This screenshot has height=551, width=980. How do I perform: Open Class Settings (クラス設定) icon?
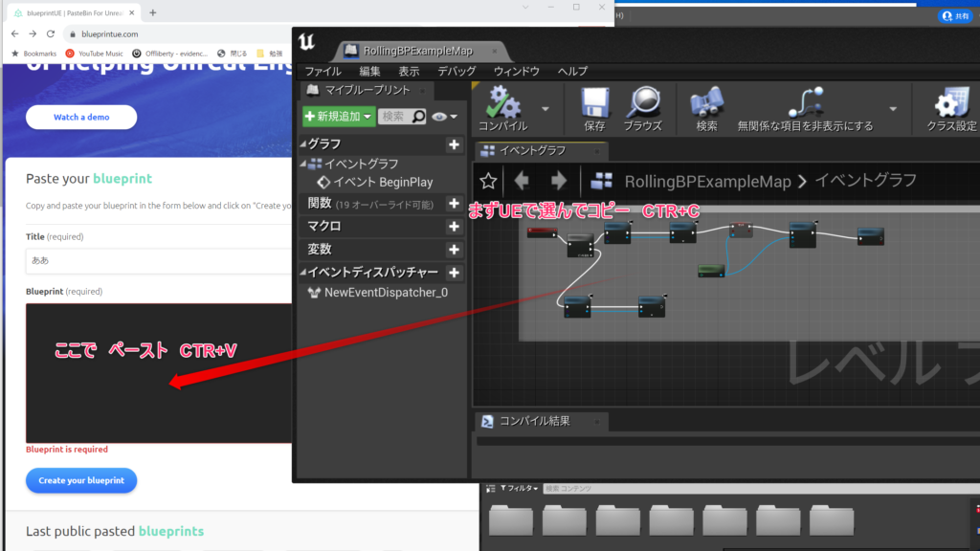951,103
